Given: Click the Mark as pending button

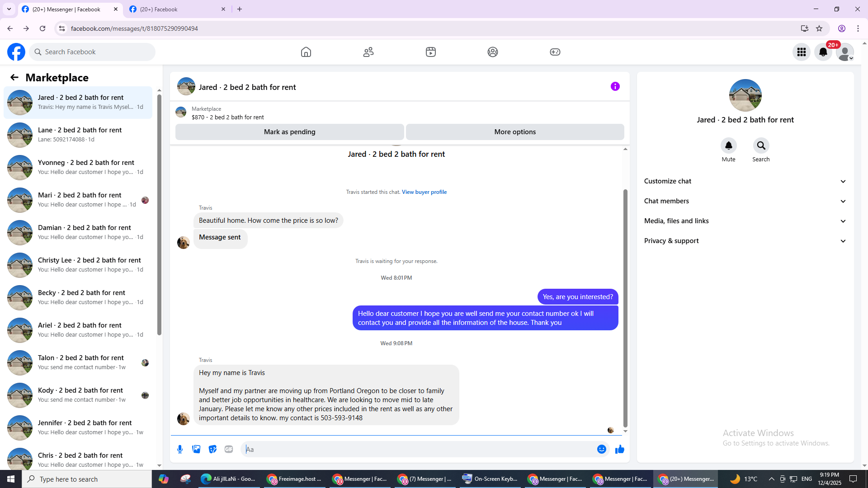Looking at the screenshot, I should point(289,132).
